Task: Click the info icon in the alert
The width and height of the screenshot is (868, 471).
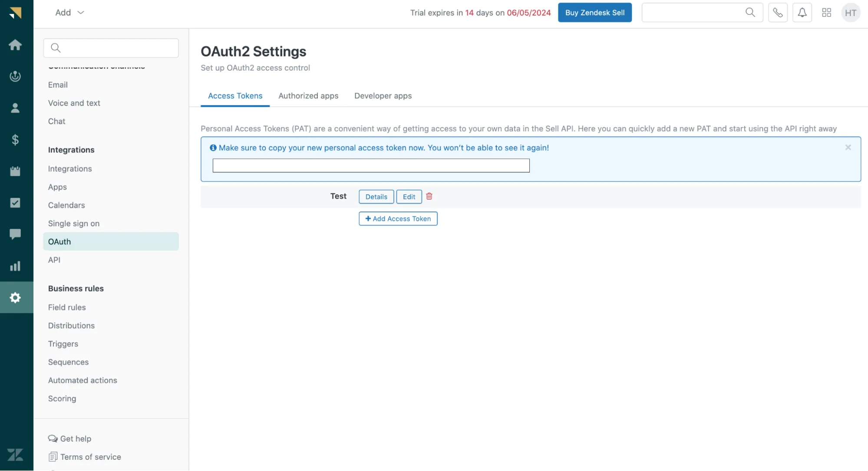Action: coord(213,148)
